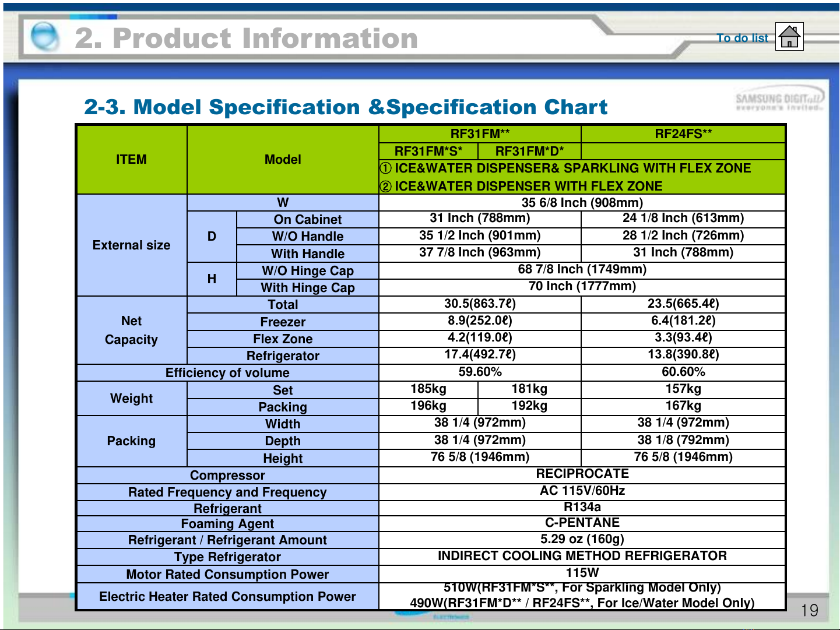Viewport: 840px width, 630px height.
Task: Click '35 1/2 Inch (901mm)' value
Action: pyautogui.click(x=480, y=235)
